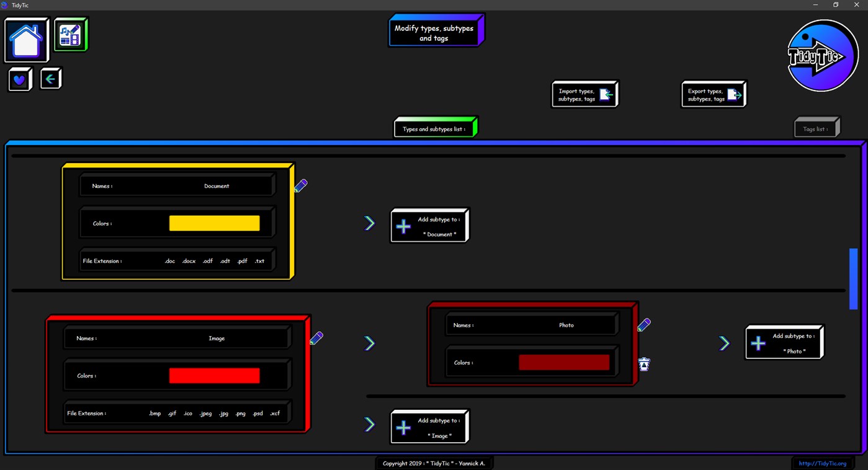Viewport: 868px width, 470px height.
Task: Delete the Photo subtype using the trash icon
Action: click(643, 364)
